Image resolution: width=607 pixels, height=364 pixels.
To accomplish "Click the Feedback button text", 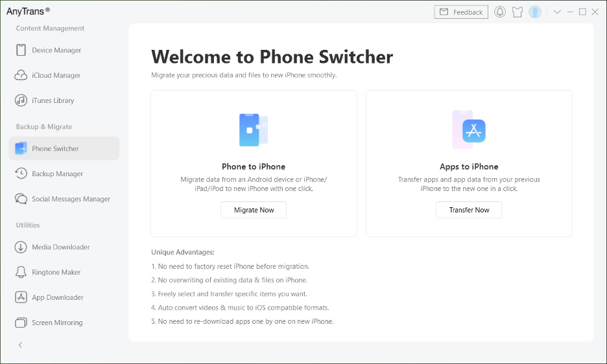I will 468,12.
